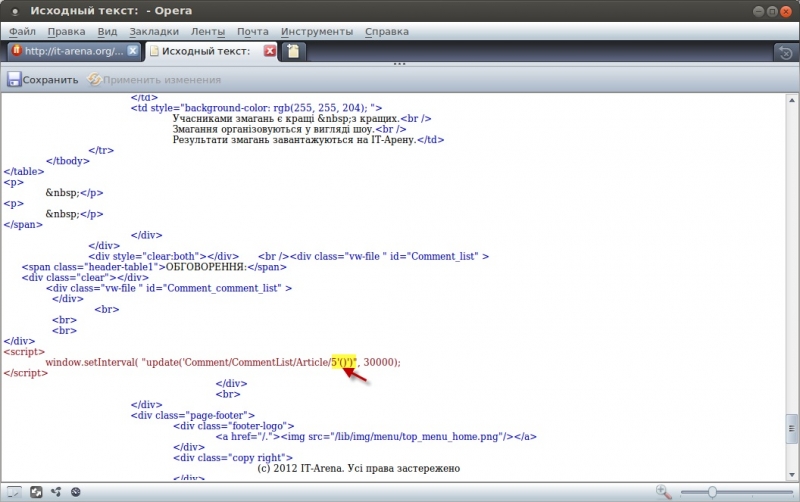800x502 pixels.
Task: Click the opening <script> tag line
Action: coord(24,352)
